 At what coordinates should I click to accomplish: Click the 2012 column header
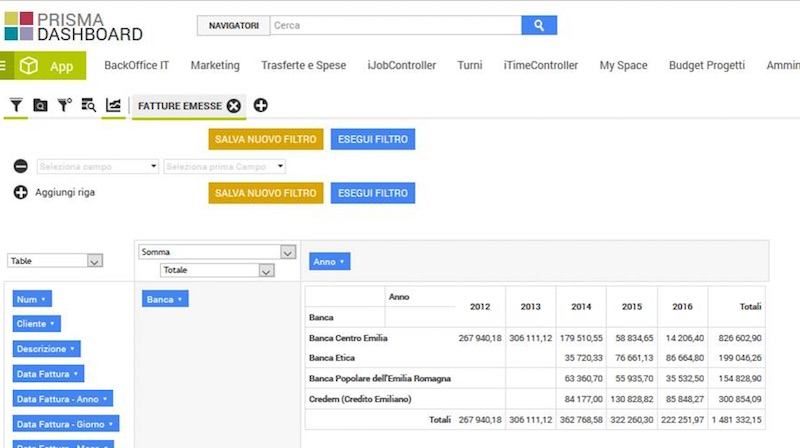tap(480, 307)
